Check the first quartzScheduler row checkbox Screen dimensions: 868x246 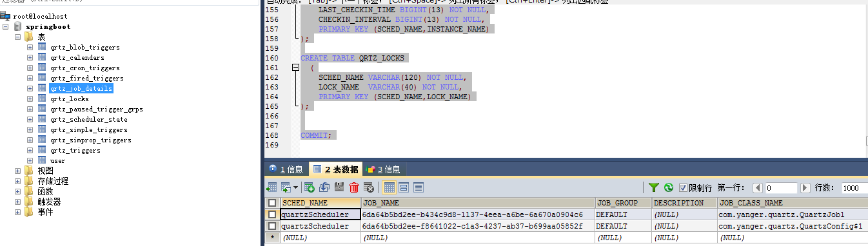coord(273,214)
